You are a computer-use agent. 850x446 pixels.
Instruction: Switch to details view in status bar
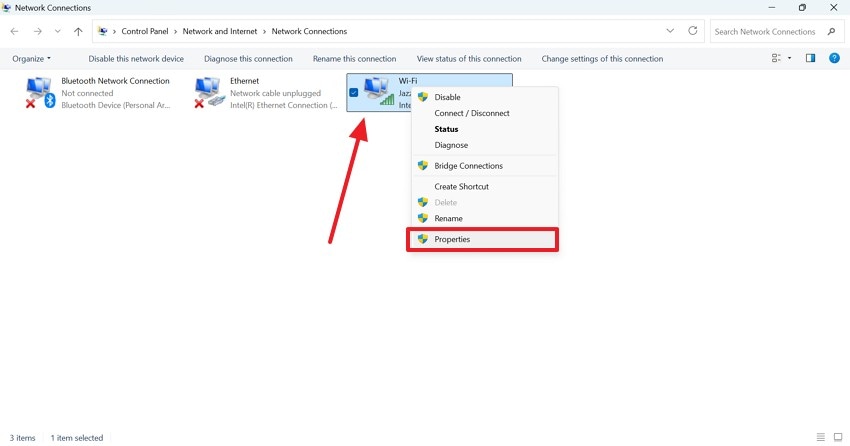(821, 437)
